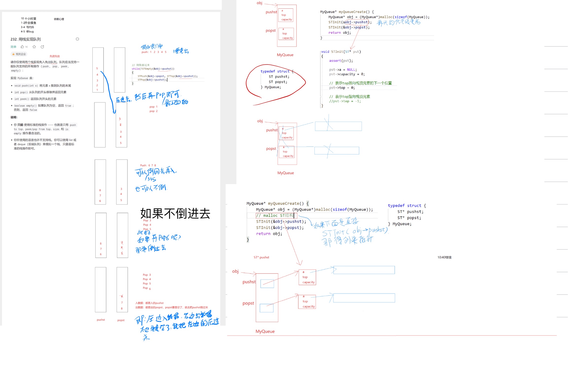Screen dimensions: 588x367
Task: Click the bottom MyQueue diagram label
Action: click(x=265, y=331)
